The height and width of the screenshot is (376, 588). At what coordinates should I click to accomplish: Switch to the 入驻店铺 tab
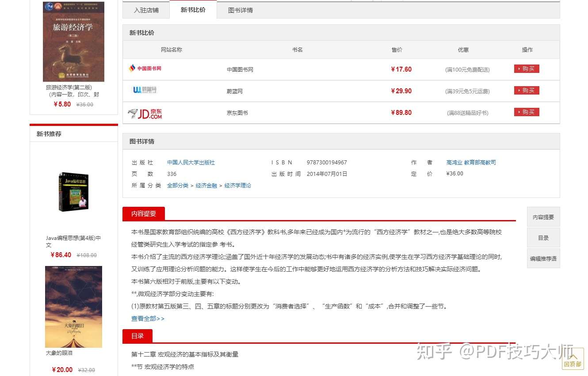tap(146, 10)
